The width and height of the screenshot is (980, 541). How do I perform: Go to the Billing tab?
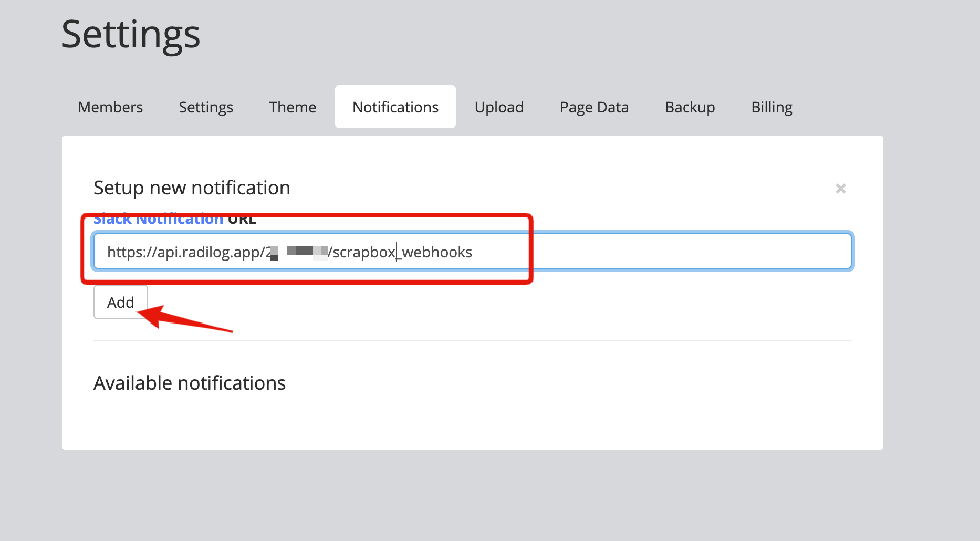click(772, 107)
